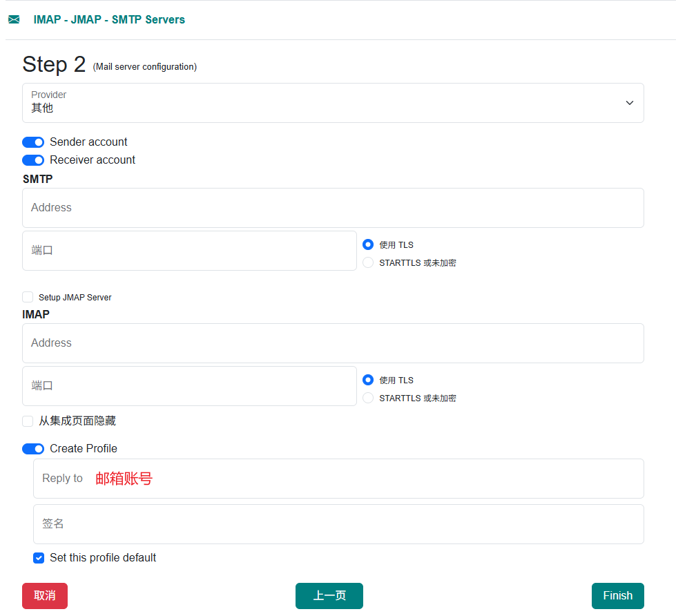Image resolution: width=676 pixels, height=616 pixels.
Task: Click the 取消 cancel button
Action: [x=44, y=595]
